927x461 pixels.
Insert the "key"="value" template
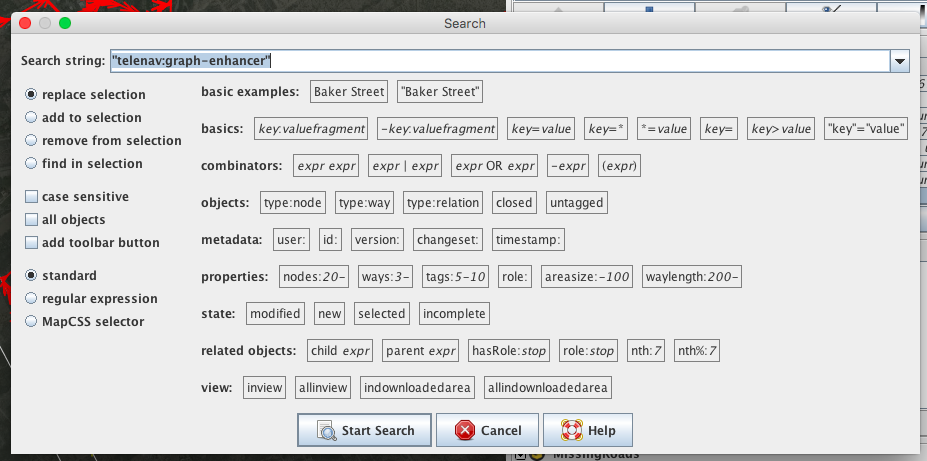tap(867, 129)
